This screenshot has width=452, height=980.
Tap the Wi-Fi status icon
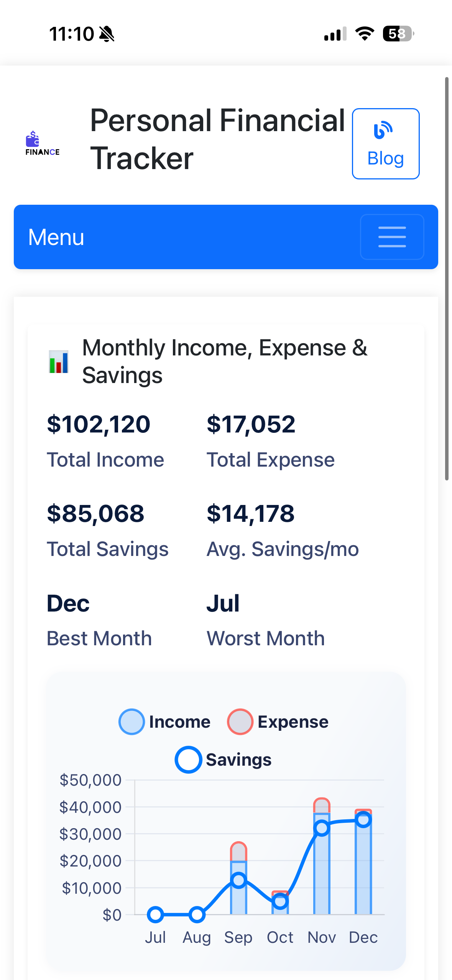pyautogui.click(x=365, y=34)
